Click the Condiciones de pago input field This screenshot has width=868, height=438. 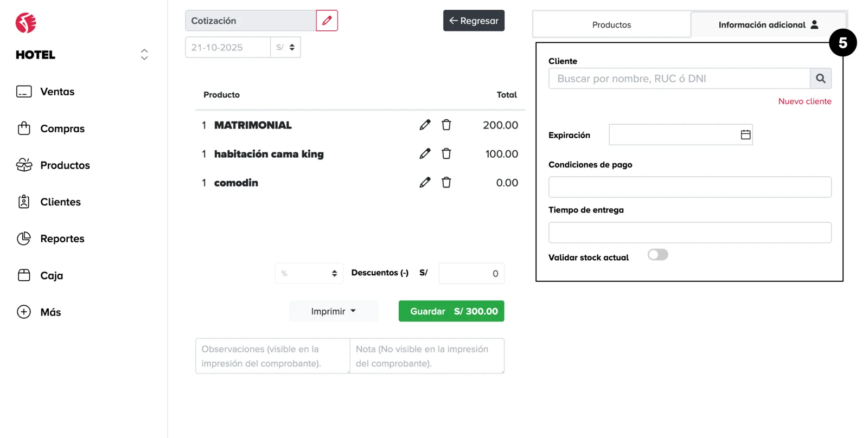[690, 187]
